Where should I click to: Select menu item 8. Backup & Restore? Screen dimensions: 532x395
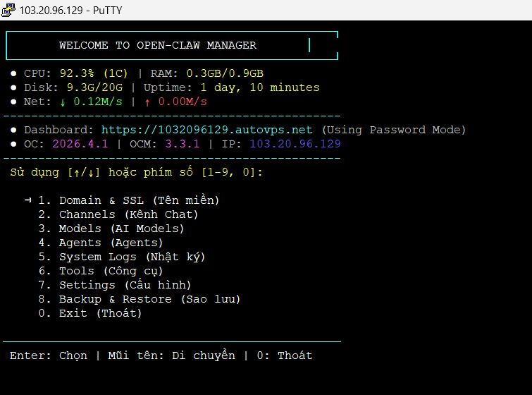pyautogui.click(x=139, y=299)
